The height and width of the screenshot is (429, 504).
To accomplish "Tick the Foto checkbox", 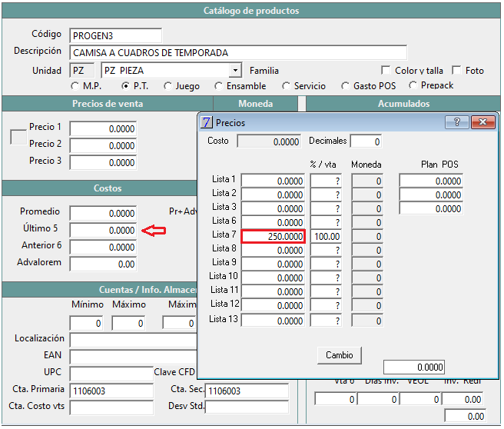I will pyautogui.click(x=456, y=70).
